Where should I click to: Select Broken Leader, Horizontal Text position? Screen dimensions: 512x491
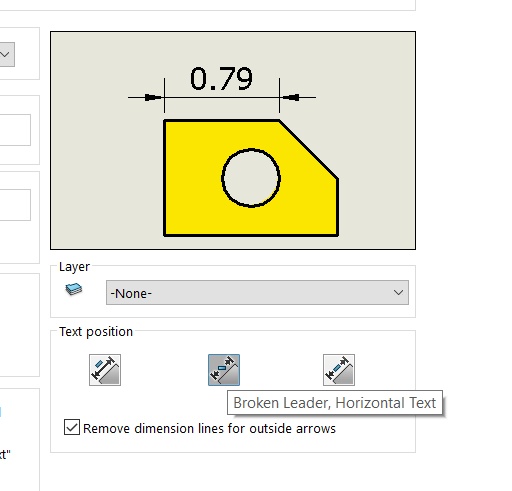pyautogui.click(x=224, y=370)
